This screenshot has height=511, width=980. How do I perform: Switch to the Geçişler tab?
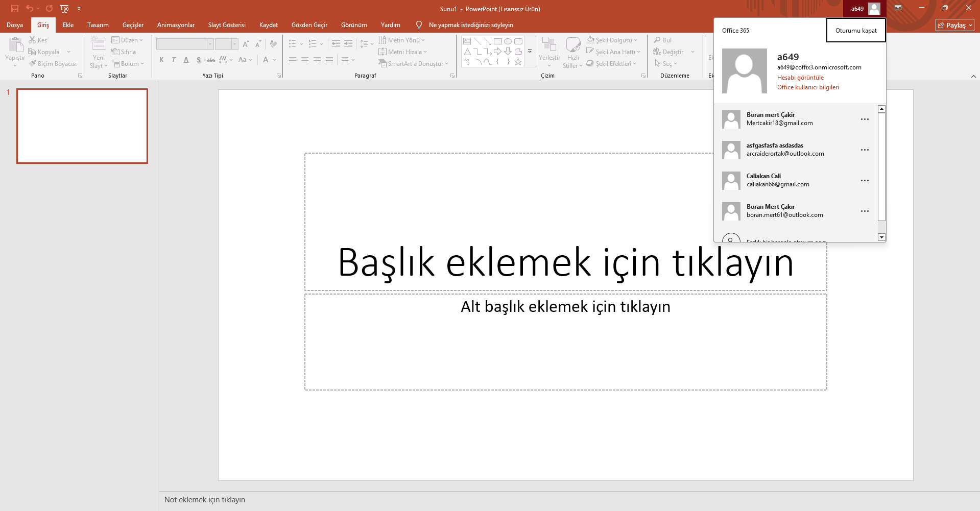133,25
